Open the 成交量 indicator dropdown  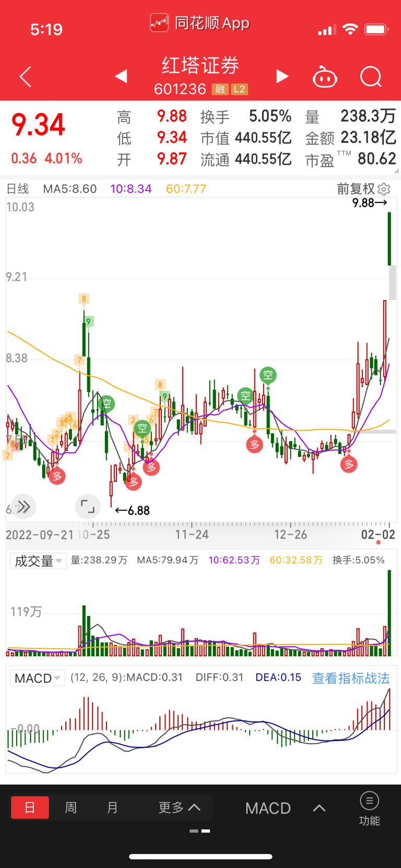point(38,561)
